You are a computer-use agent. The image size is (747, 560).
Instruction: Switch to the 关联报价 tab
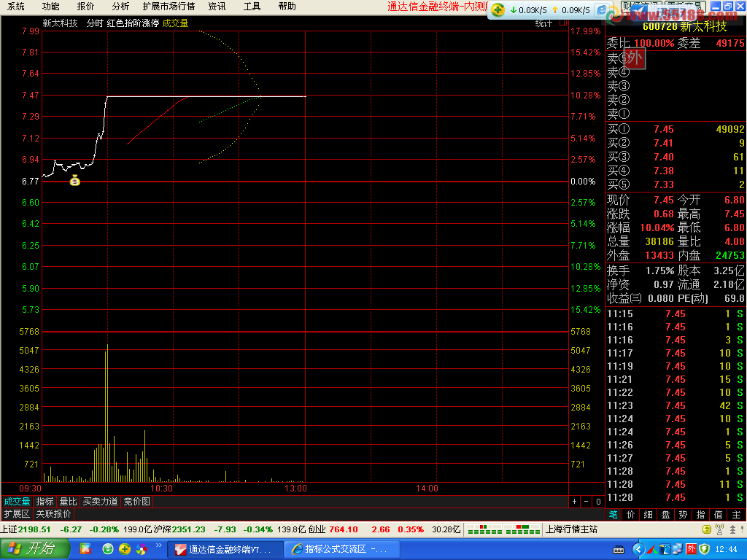[x=53, y=514]
